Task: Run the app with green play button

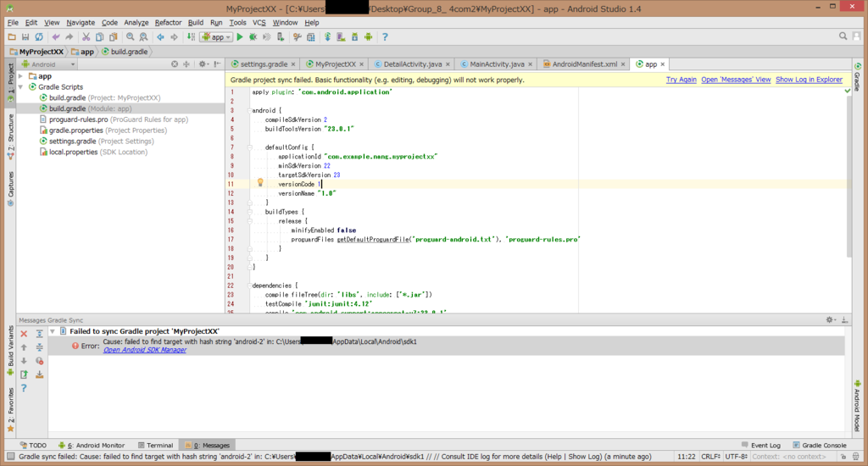Action: point(240,37)
